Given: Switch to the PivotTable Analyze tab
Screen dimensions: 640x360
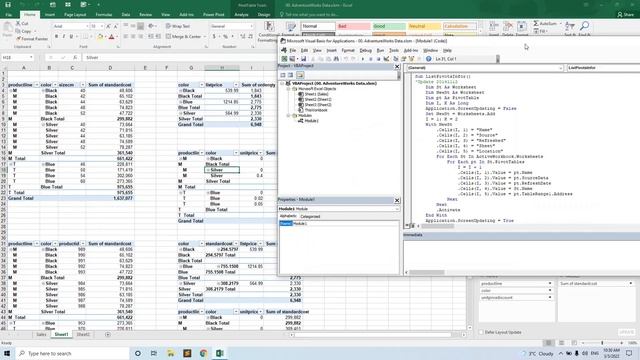Looking at the screenshot, I should click(x=241, y=14).
